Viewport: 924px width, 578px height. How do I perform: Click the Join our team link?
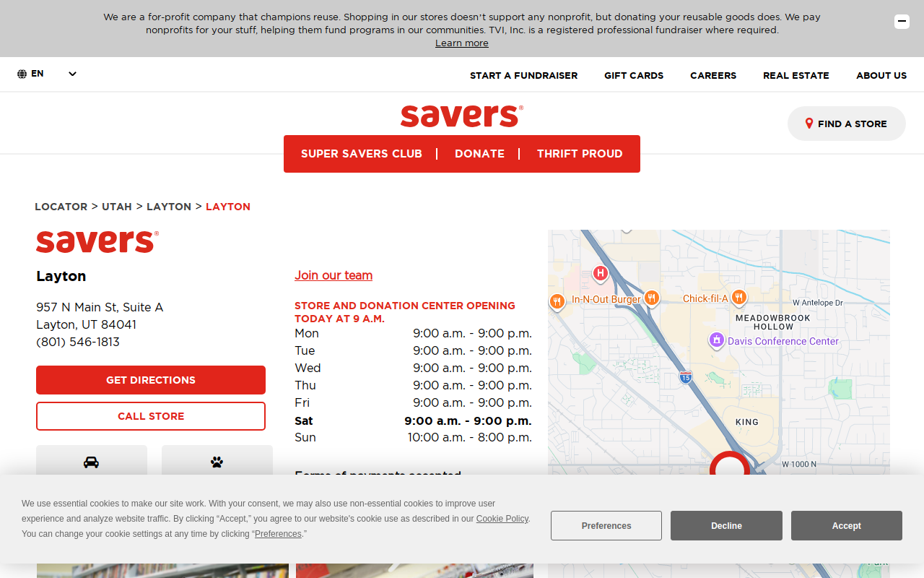(x=334, y=275)
